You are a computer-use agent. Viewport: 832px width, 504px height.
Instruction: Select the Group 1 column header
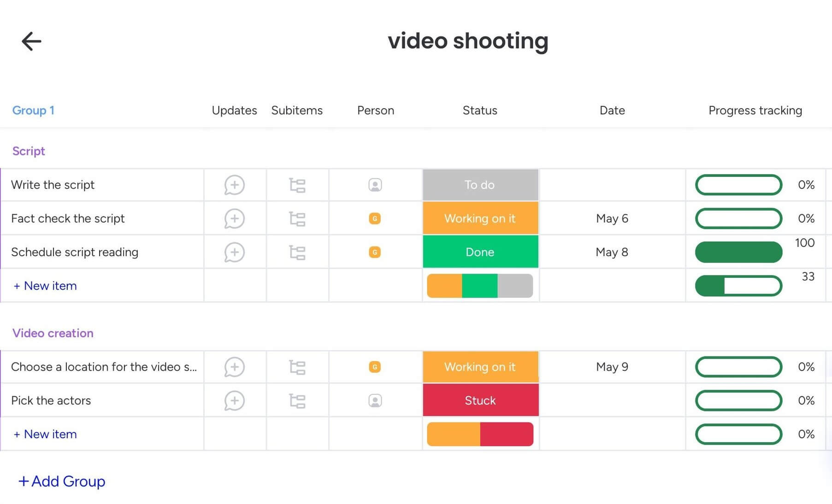[x=33, y=111]
